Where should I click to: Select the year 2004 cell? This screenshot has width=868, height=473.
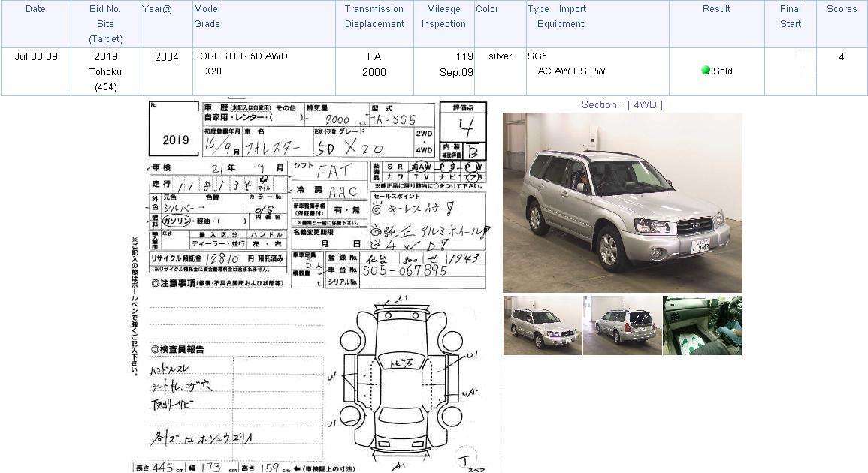pyautogui.click(x=167, y=57)
